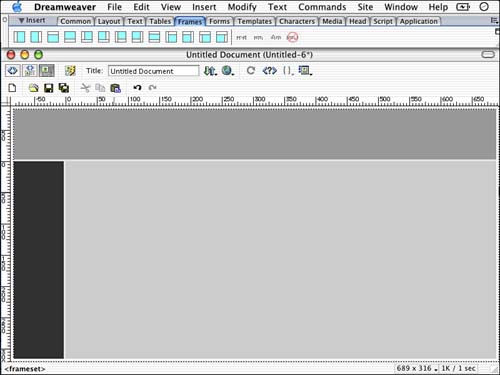The image size is (500, 375).
Task: Create a new document with New icon
Action: coord(12,88)
